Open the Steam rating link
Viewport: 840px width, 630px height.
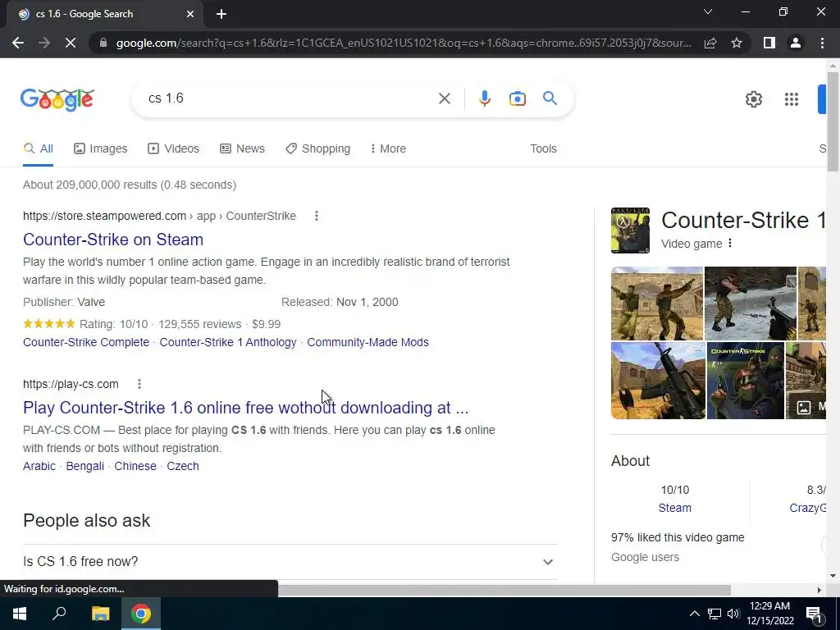[674, 508]
